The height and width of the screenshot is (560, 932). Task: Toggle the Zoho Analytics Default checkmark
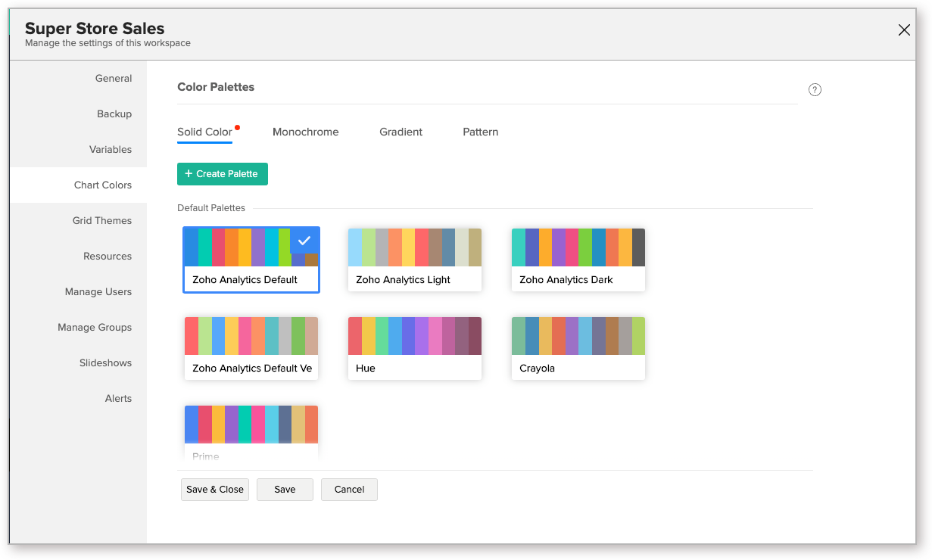point(304,241)
